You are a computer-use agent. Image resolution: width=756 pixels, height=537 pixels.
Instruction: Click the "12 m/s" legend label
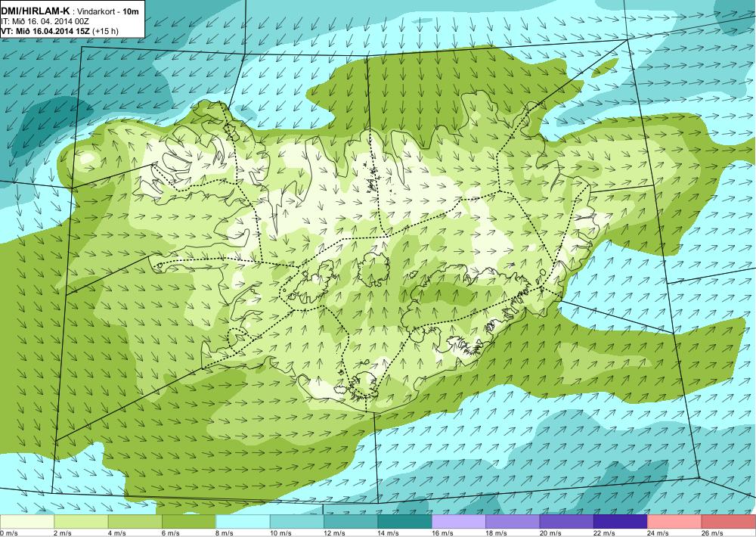[x=335, y=533]
